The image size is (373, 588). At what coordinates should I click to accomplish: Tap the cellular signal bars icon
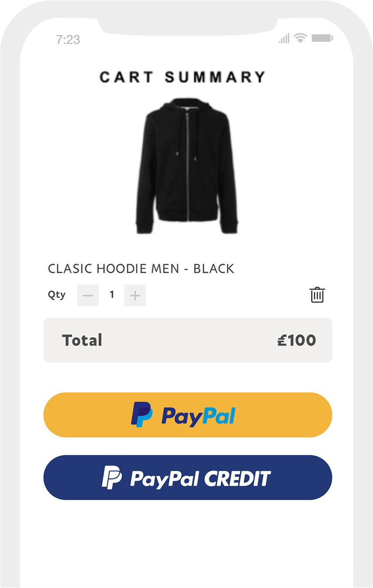[284, 38]
